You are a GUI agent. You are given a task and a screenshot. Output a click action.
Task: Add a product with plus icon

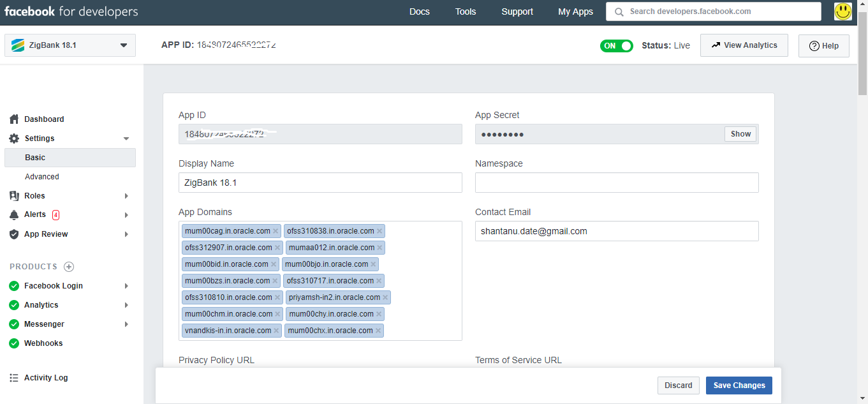[69, 267]
